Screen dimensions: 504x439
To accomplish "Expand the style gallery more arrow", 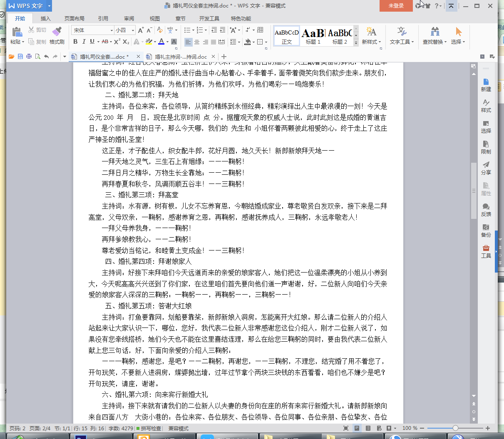I will click(356, 42).
